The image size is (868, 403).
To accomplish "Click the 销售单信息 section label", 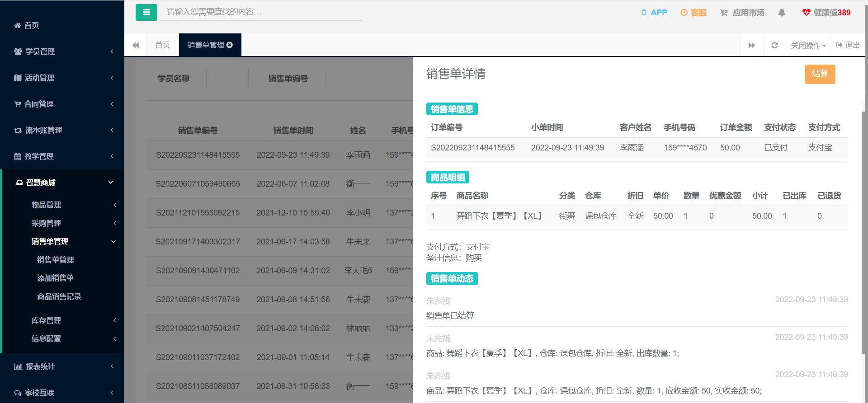I will coord(452,109).
